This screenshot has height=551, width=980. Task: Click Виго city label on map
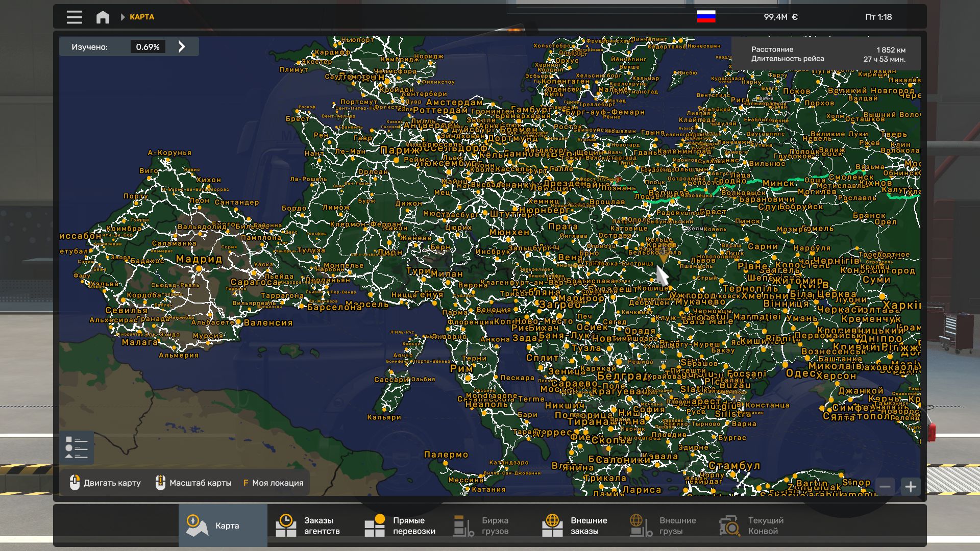pos(149,171)
